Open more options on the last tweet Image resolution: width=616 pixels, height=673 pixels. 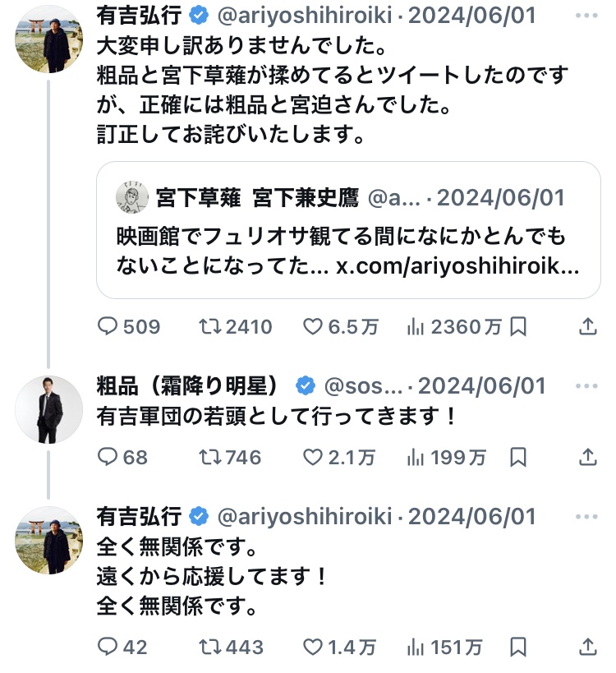pyautogui.click(x=587, y=517)
